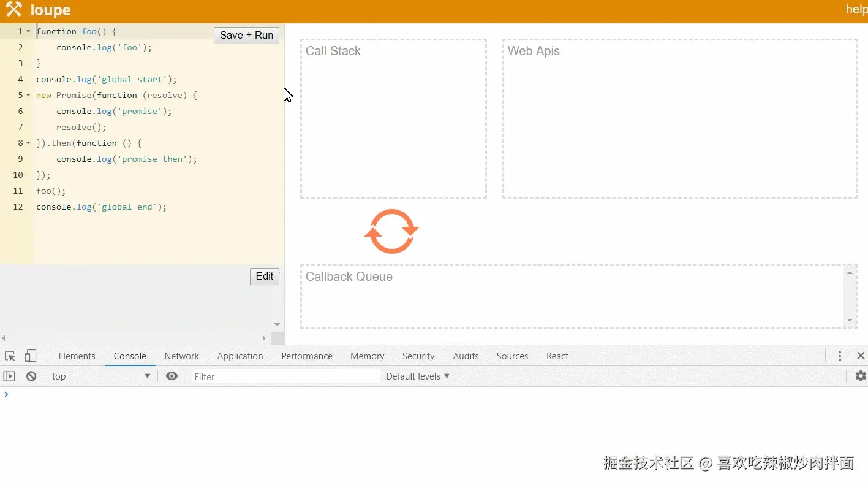Open the DevTools three-dot customize menu

click(x=840, y=356)
